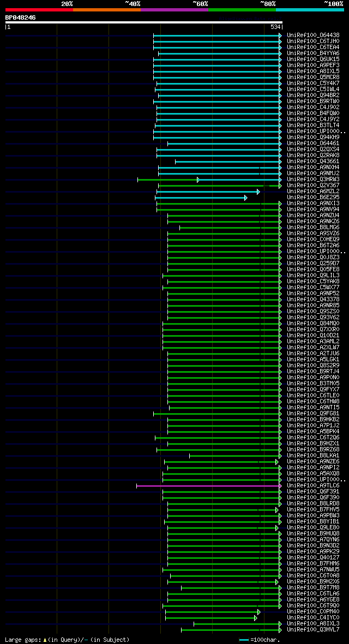
Task: Select the UniRef100_A8IXL5 label
Action: click(x=313, y=71)
